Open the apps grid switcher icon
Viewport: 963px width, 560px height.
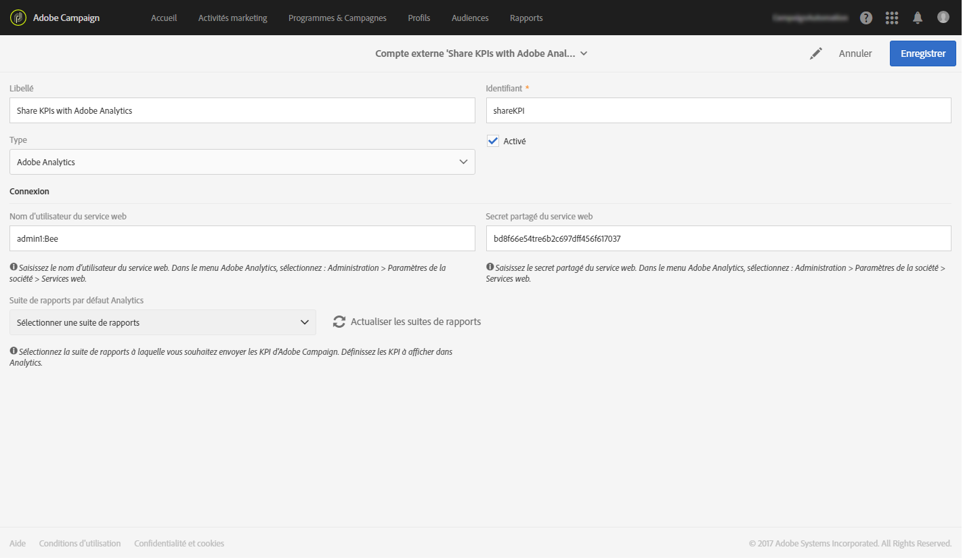892,18
